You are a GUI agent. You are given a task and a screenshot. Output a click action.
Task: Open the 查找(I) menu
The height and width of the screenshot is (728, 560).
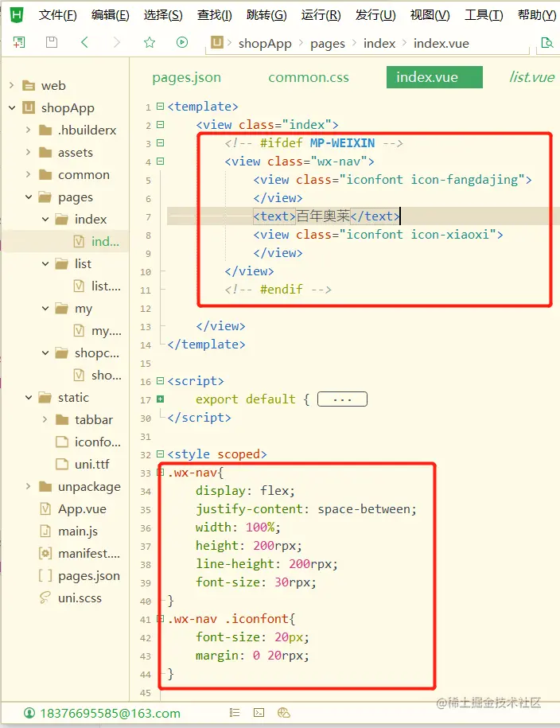pyautogui.click(x=215, y=15)
